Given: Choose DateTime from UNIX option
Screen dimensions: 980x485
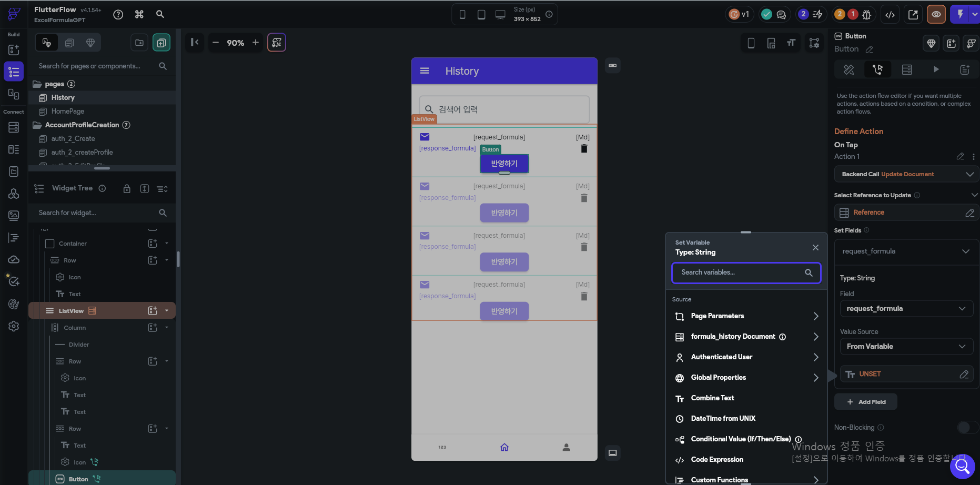Looking at the screenshot, I should click(746, 419).
